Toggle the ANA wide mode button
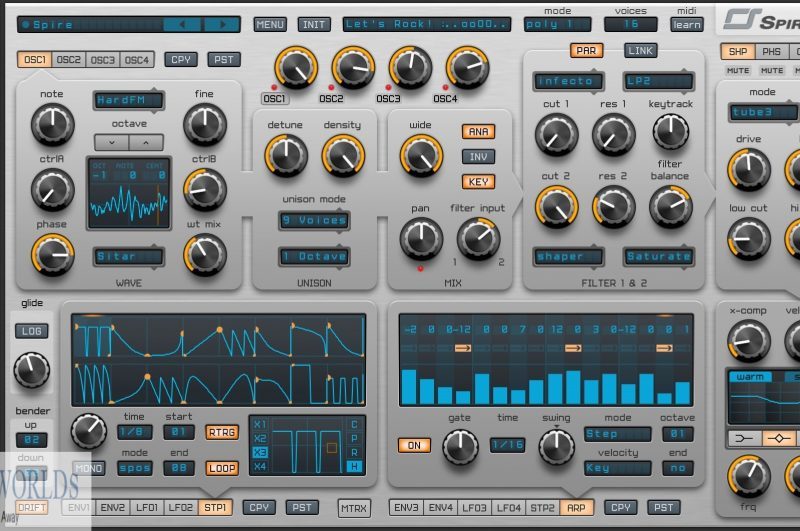The width and height of the screenshot is (800, 531). pyautogui.click(x=478, y=132)
